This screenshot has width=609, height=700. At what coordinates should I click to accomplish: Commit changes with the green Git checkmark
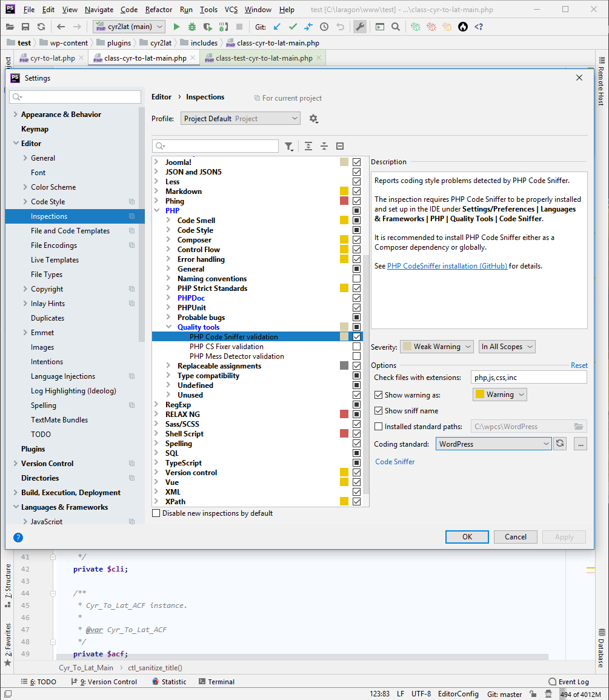click(293, 27)
